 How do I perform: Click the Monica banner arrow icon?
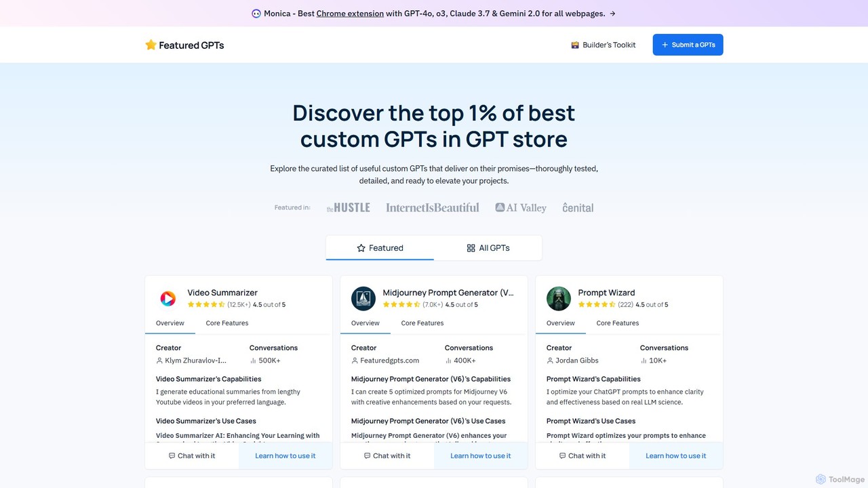click(x=613, y=14)
